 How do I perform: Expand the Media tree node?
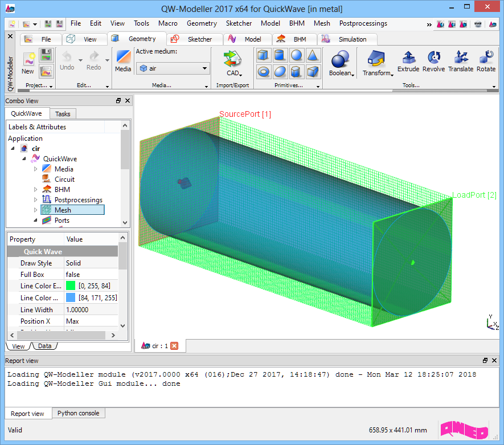pos(35,169)
